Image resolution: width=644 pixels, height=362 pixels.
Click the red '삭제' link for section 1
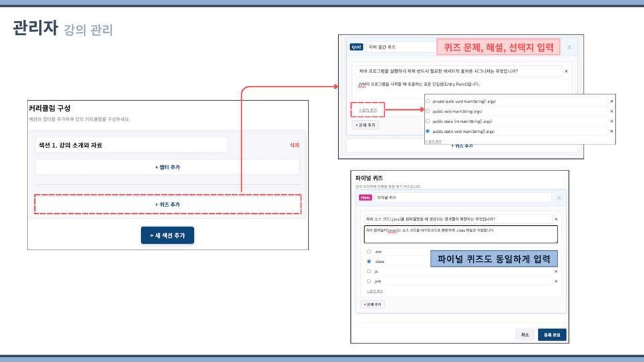[x=294, y=145]
